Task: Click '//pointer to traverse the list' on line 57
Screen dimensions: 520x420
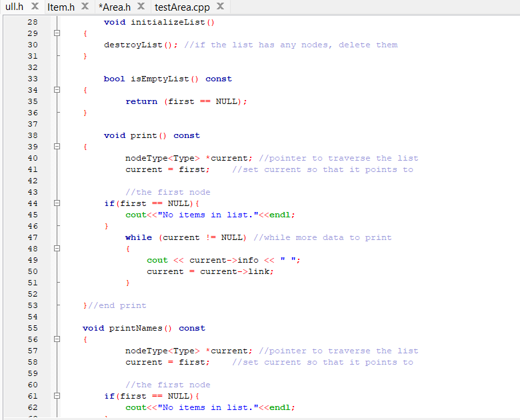Action: pos(339,351)
